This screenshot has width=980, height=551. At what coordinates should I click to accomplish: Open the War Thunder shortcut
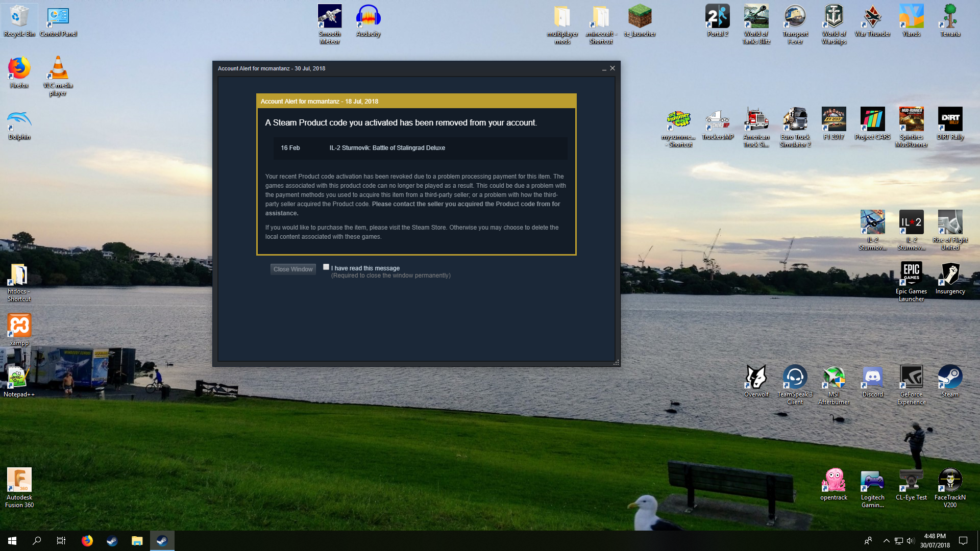pyautogui.click(x=872, y=21)
